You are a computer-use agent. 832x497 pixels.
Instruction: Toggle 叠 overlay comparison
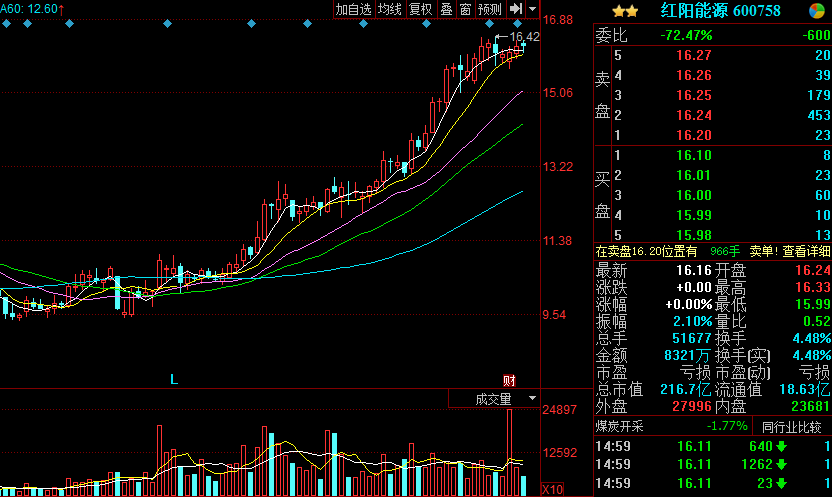point(446,9)
